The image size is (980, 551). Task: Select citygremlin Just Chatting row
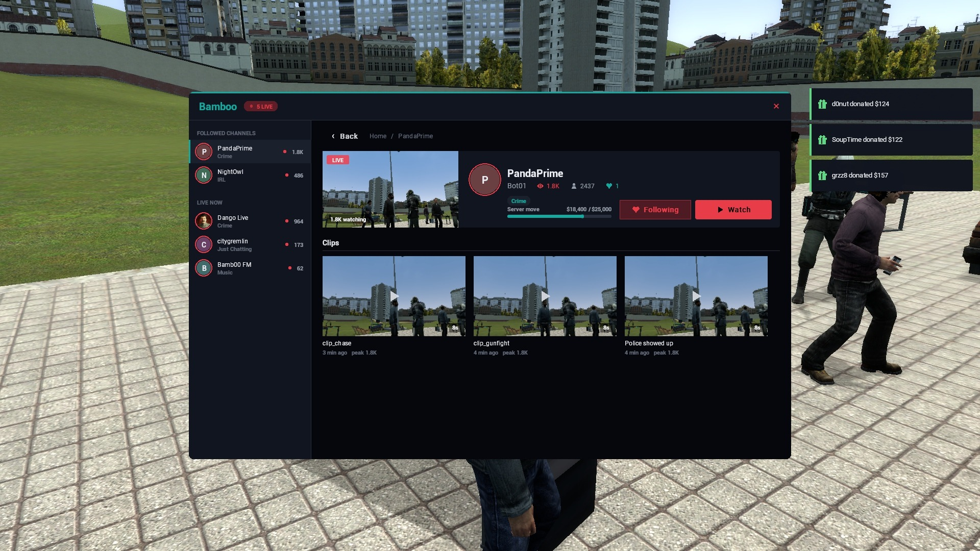click(x=250, y=244)
